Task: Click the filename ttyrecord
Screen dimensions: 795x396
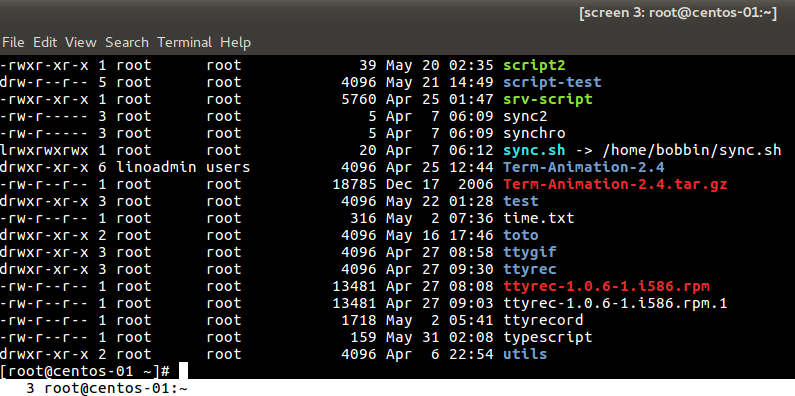Action: click(x=543, y=320)
